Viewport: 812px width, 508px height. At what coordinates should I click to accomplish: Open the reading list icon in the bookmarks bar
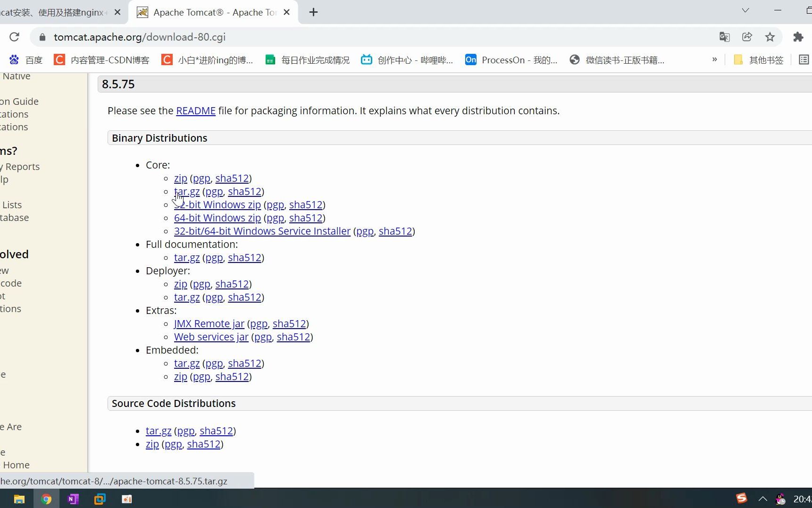click(804, 59)
